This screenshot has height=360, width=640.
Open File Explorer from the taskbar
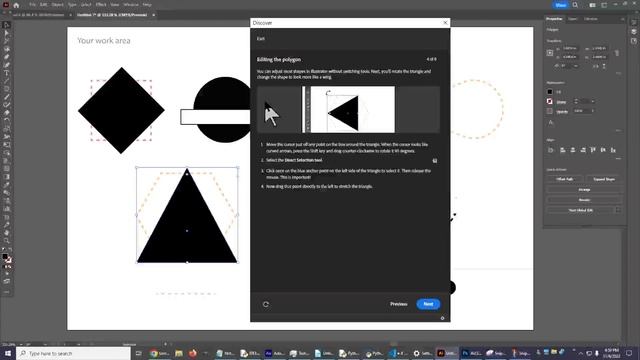click(178, 353)
